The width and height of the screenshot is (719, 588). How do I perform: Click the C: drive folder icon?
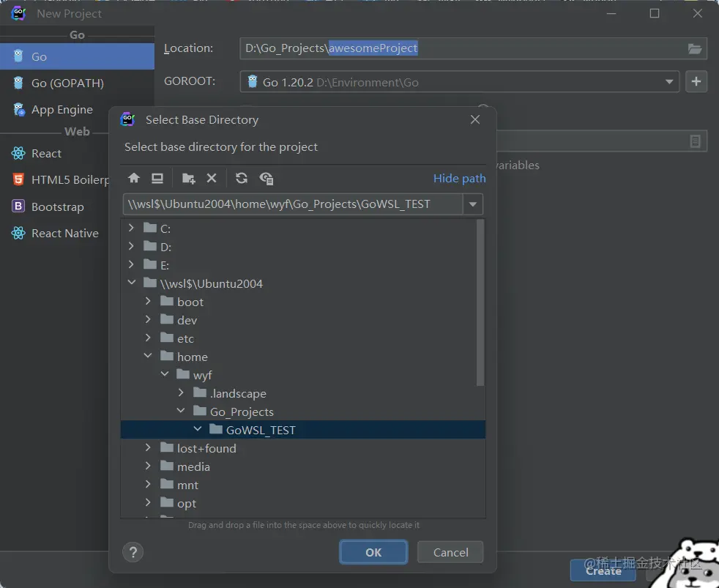(x=150, y=228)
